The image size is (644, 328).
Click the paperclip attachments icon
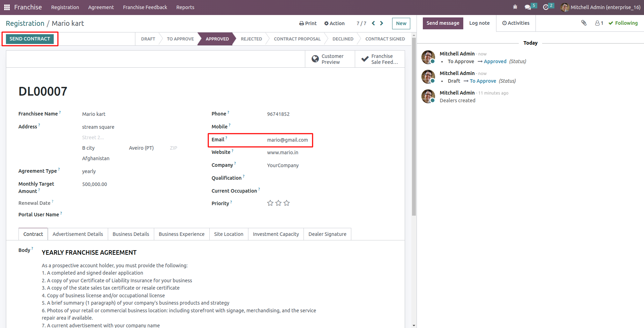click(584, 23)
